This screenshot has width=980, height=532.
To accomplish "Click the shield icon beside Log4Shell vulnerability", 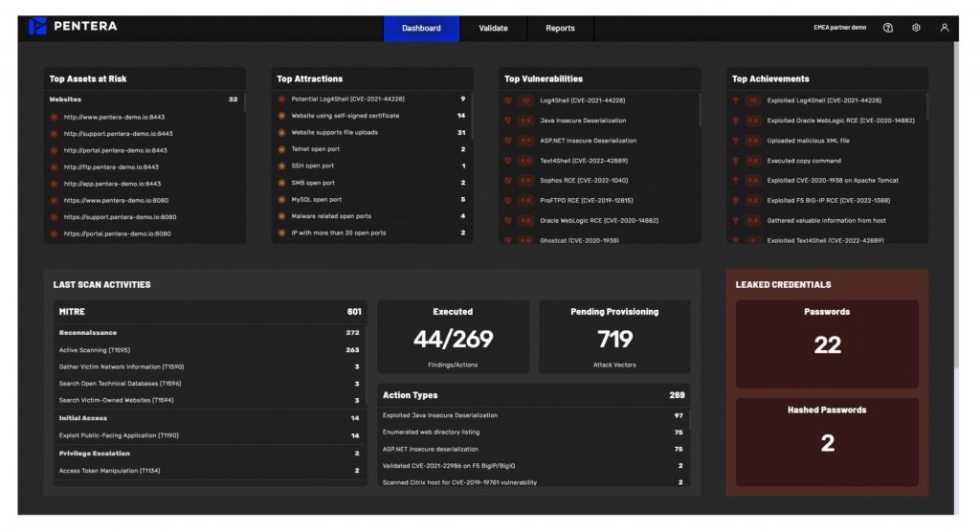I will click(x=508, y=100).
